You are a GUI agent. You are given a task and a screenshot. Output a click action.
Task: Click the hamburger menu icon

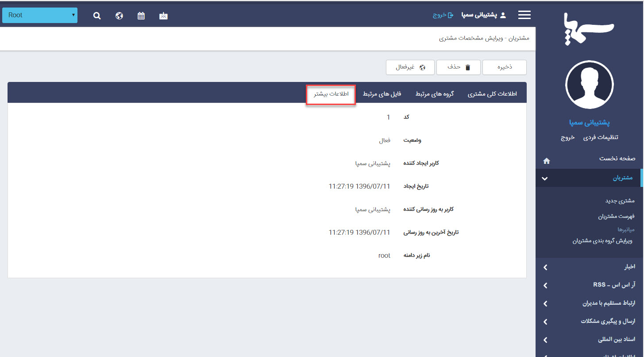(524, 14)
